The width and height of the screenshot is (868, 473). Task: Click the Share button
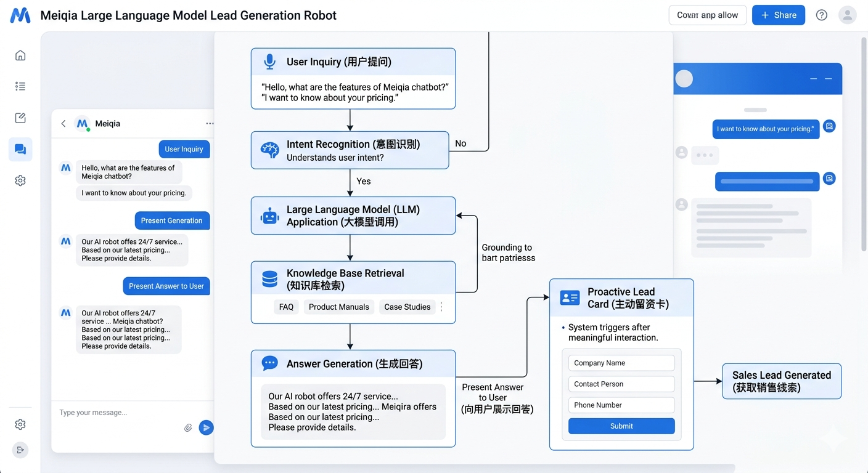(x=778, y=15)
